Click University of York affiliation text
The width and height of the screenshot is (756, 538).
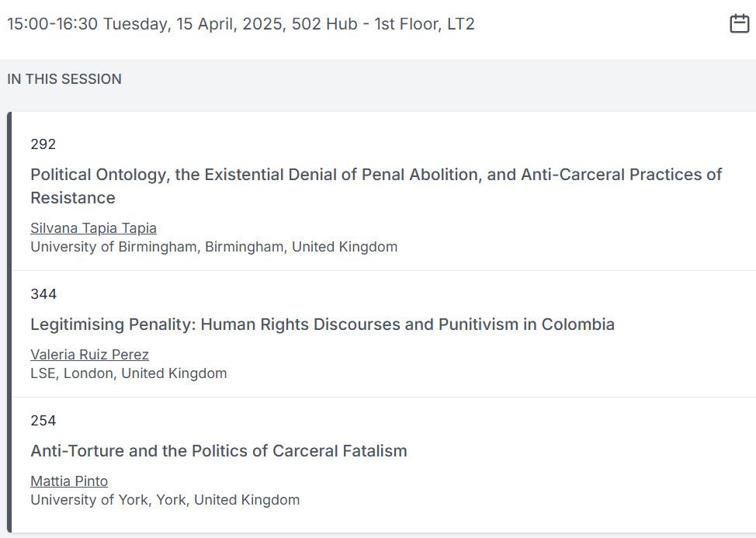(x=165, y=500)
